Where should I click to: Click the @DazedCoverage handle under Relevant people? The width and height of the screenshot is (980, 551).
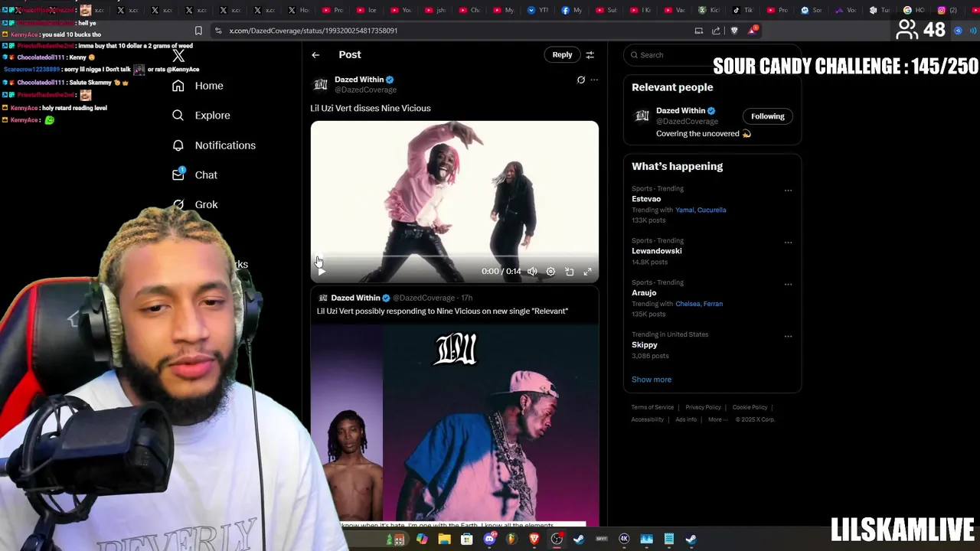pos(687,122)
